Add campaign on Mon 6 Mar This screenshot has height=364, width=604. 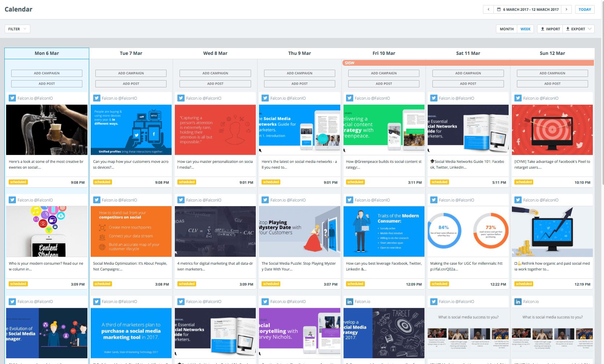click(47, 73)
